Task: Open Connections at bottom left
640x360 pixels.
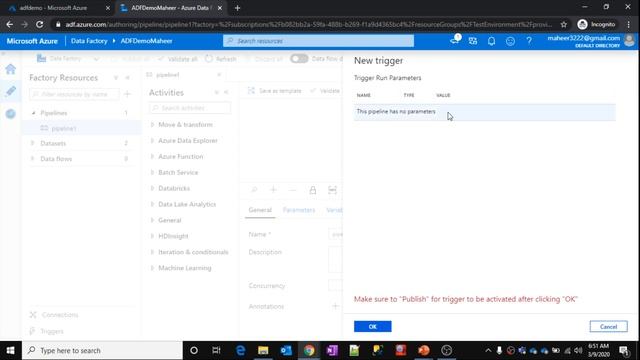Action: 54,315
